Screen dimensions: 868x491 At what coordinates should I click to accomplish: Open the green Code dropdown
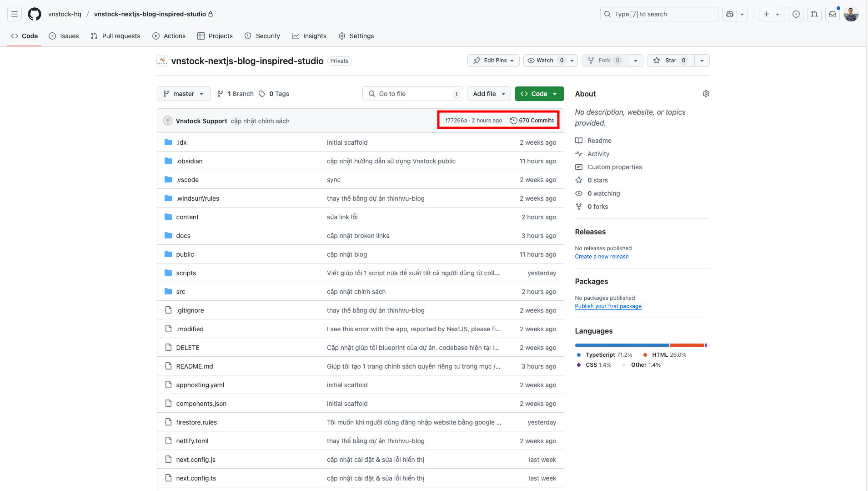pyautogui.click(x=539, y=94)
